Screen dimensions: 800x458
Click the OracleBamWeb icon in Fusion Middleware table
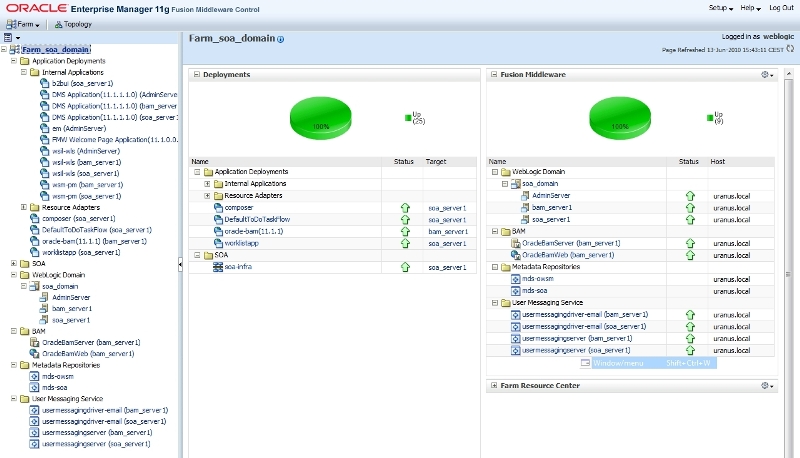(x=515, y=255)
